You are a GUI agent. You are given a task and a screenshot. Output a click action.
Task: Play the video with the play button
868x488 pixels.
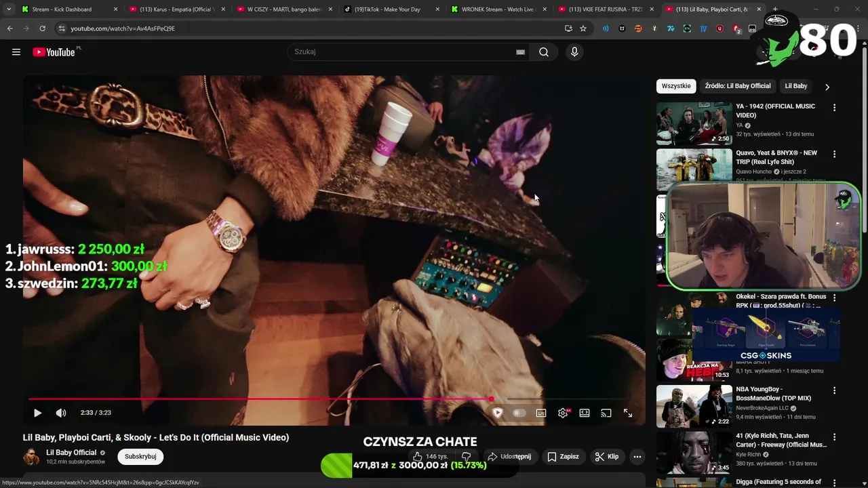(38, 413)
